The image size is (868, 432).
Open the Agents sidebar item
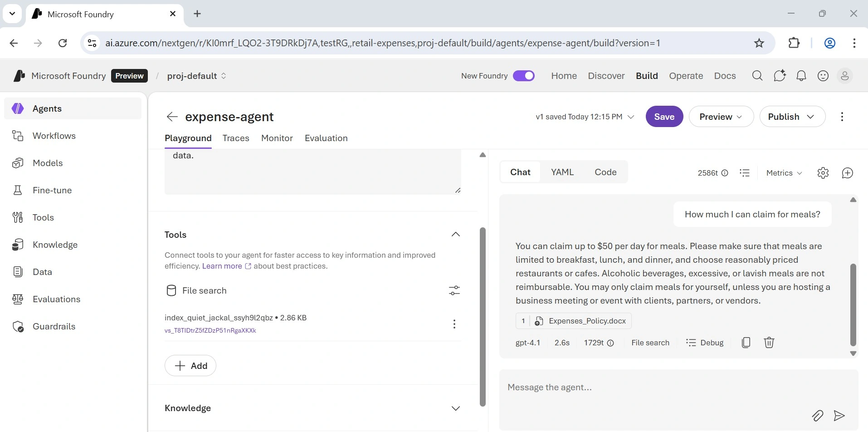73,108
